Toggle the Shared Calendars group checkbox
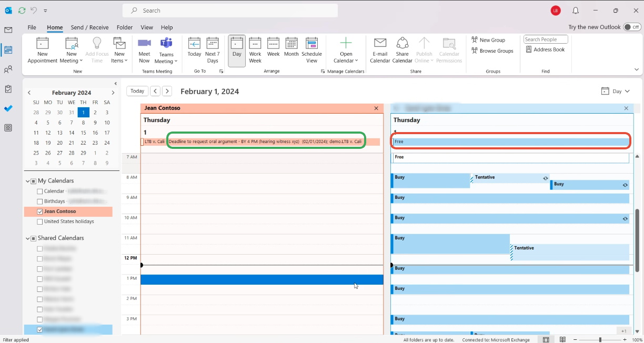Screen dimensions: 644x343 pos(33,238)
